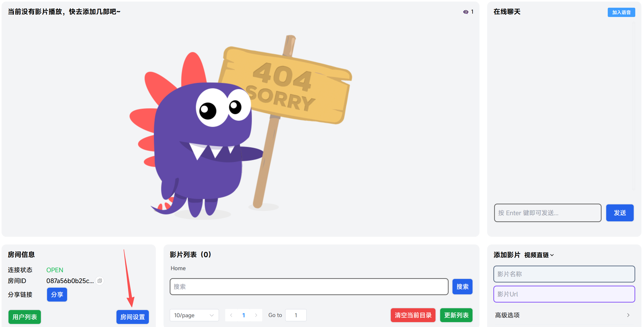Viewport: 644px width, 327px height.
Task: Open the video direct link type dropdown
Action: click(x=539, y=255)
